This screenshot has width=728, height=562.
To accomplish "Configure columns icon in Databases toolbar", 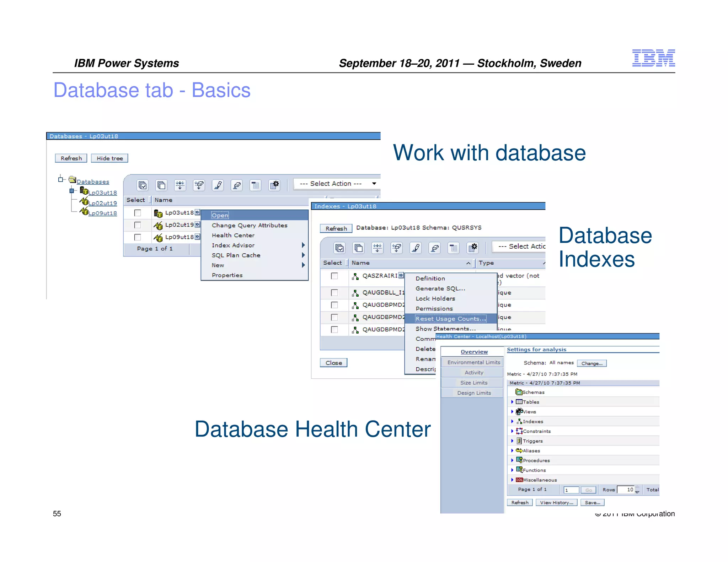I will click(x=274, y=185).
